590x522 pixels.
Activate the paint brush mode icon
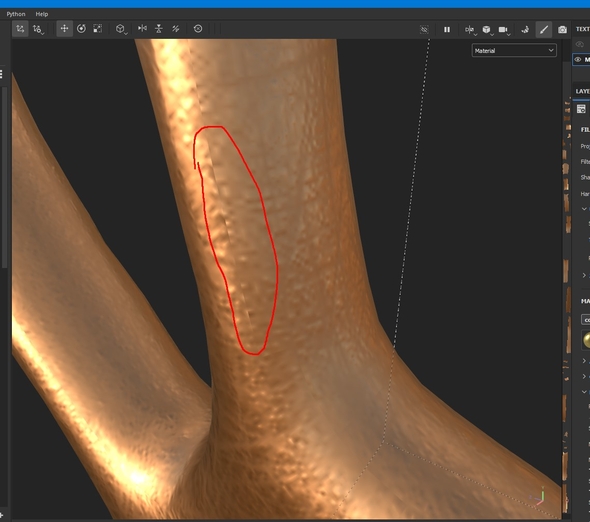tap(544, 29)
